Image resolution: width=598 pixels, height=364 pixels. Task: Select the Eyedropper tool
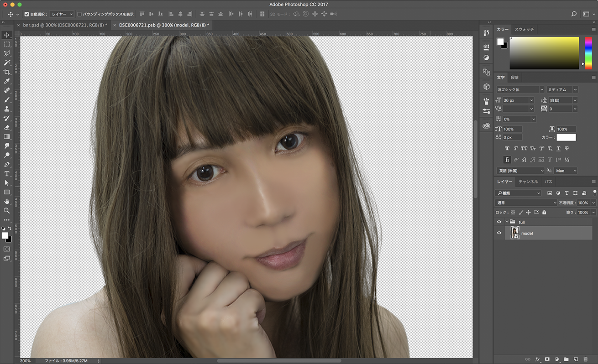coord(7,81)
